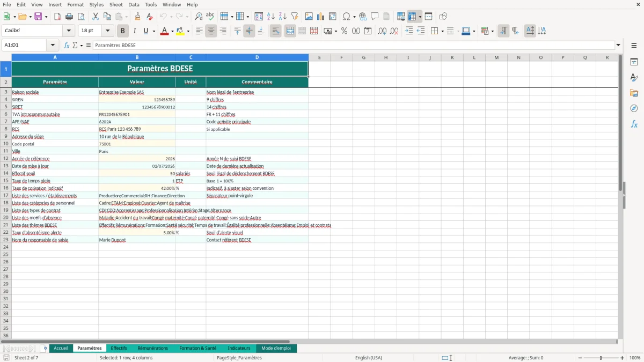Image resolution: width=644 pixels, height=362 pixels.
Task: Click Clear Direct Formatting icon
Action: [x=150, y=17]
